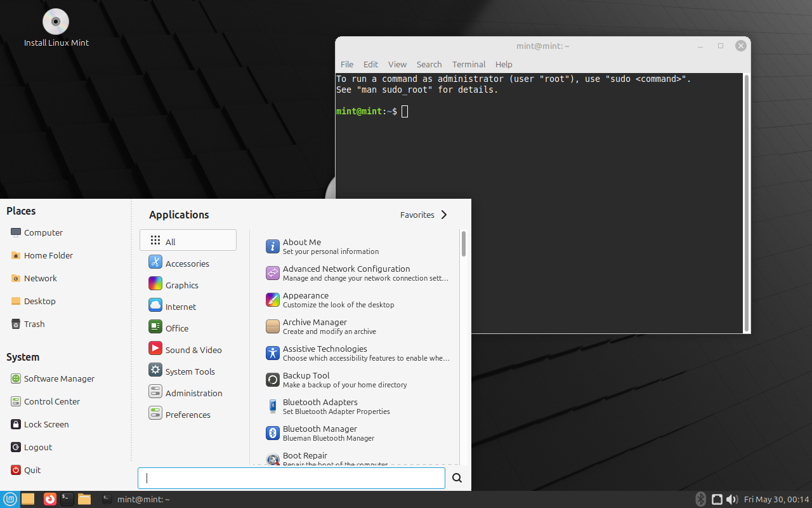Screen dimensions: 812x508
Task: Open the terminal Search menu
Action: tap(429, 64)
